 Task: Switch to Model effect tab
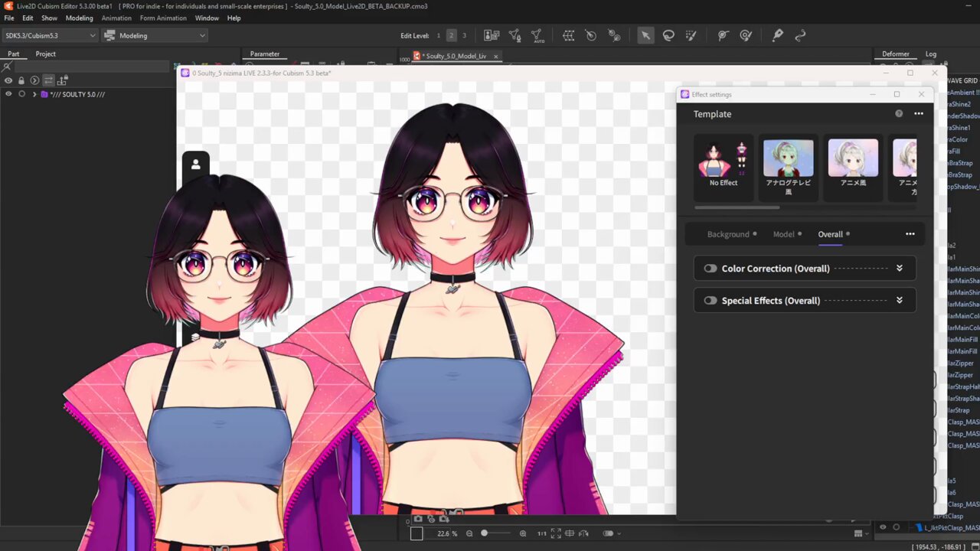click(x=783, y=234)
